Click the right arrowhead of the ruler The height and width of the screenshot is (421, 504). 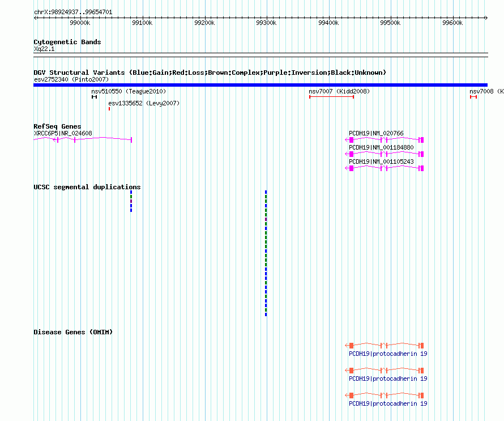pyautogui.click(x=486, y=18)
